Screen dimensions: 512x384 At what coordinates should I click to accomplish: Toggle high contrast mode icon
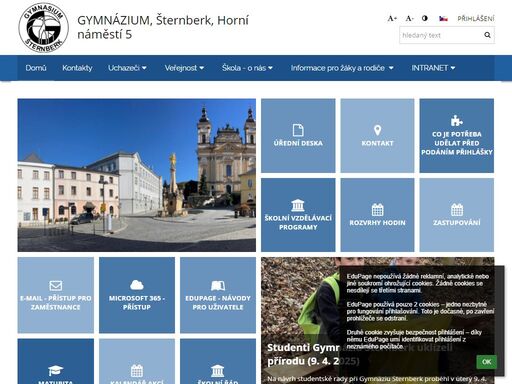(425, 18)
